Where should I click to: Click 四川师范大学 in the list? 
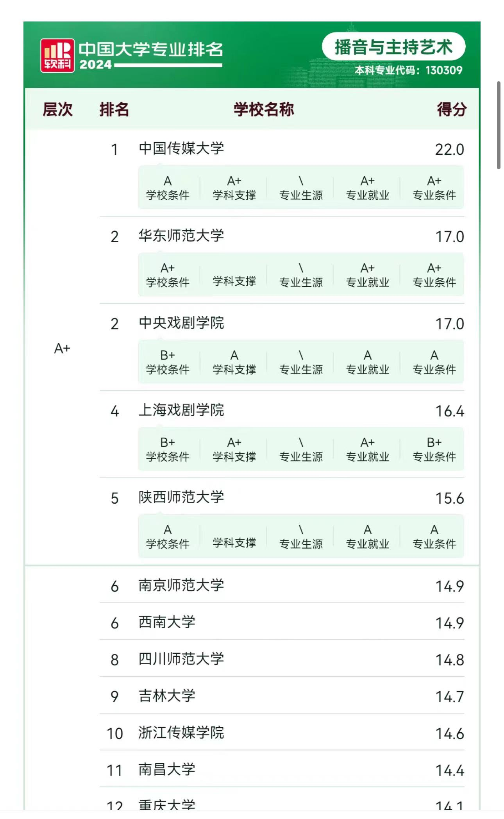(x=181, y=659)
